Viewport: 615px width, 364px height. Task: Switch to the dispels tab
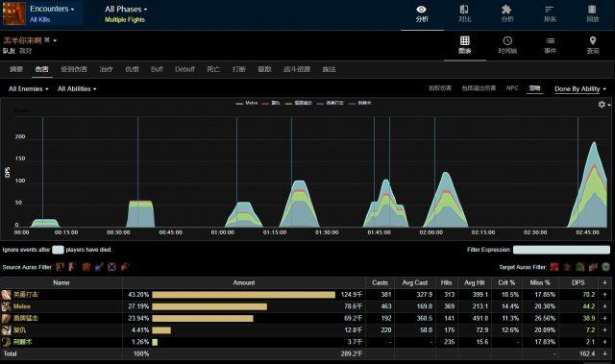click(265, 69)
